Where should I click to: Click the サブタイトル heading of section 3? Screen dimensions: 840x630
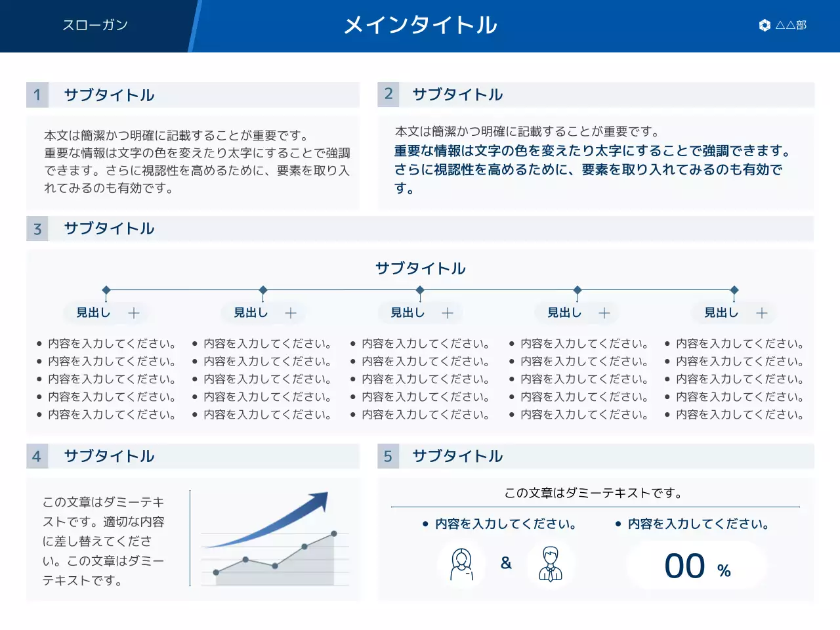109,229
